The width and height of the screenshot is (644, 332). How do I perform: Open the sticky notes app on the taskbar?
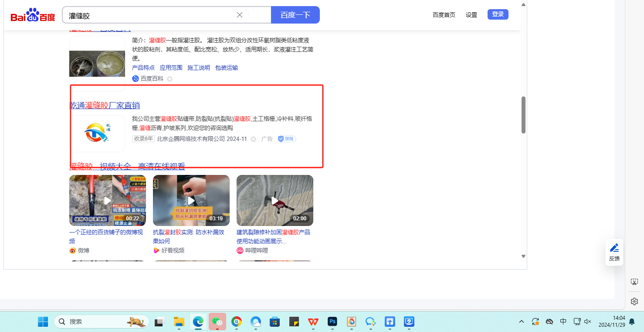(x=294, y=322)
